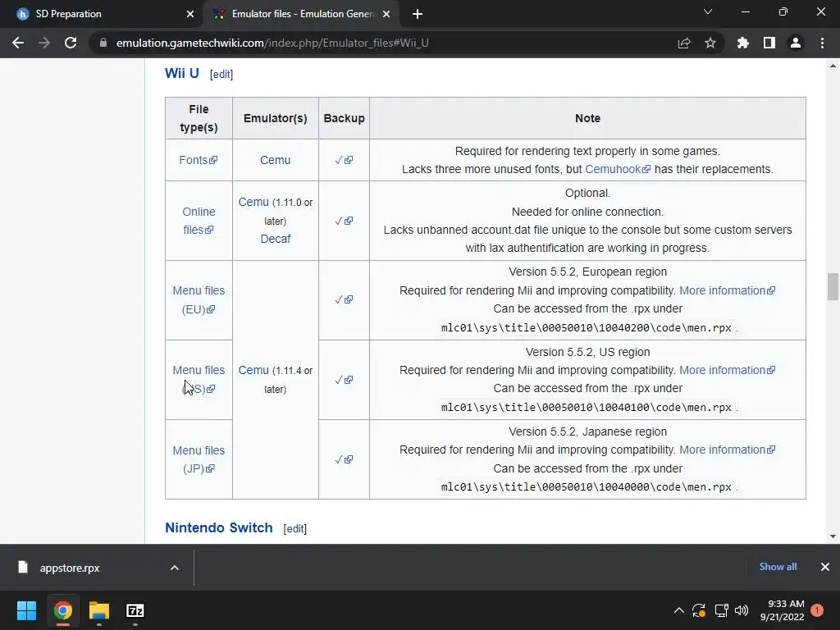Open the Wii U heading link
840x630 pixels.
tap(181, 73)
